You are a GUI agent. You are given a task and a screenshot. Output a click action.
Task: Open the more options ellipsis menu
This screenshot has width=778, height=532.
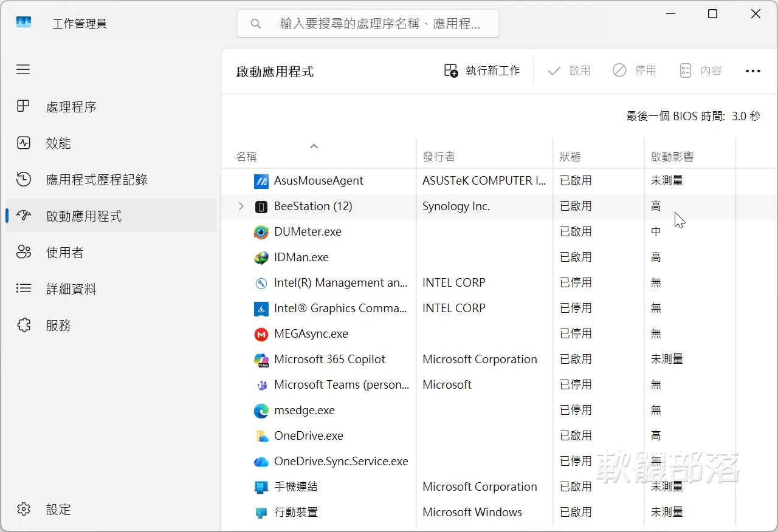coord(753,71)
